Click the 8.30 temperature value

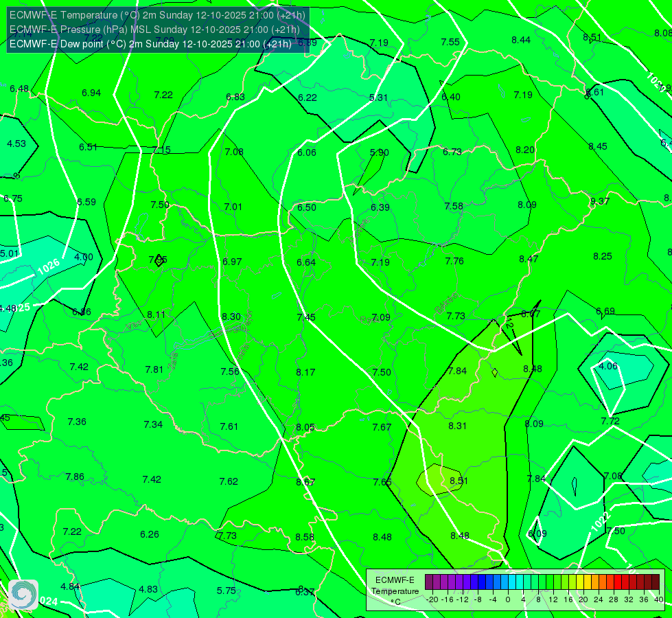(x=231, y=317)
